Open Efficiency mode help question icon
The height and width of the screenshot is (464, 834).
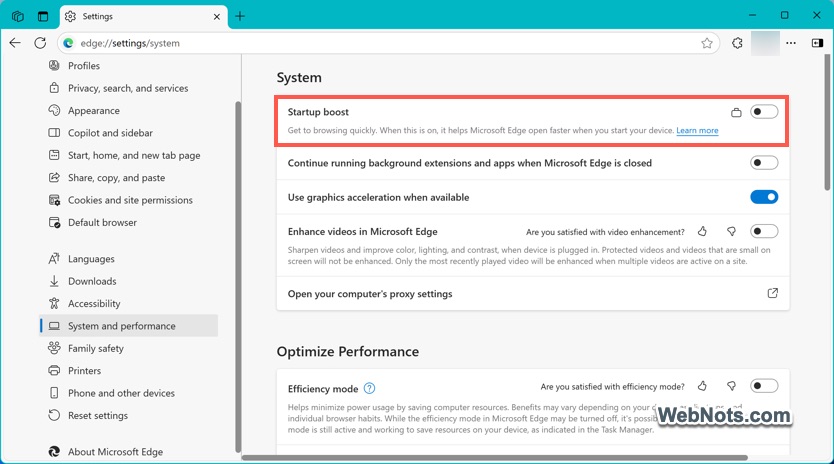369,388
